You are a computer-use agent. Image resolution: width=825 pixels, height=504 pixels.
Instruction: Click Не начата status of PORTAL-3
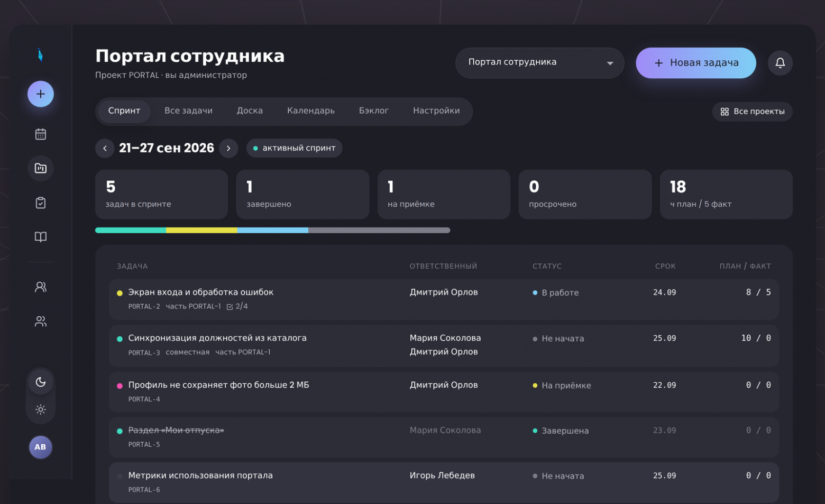pyautogui.click(x=558, y=339)
